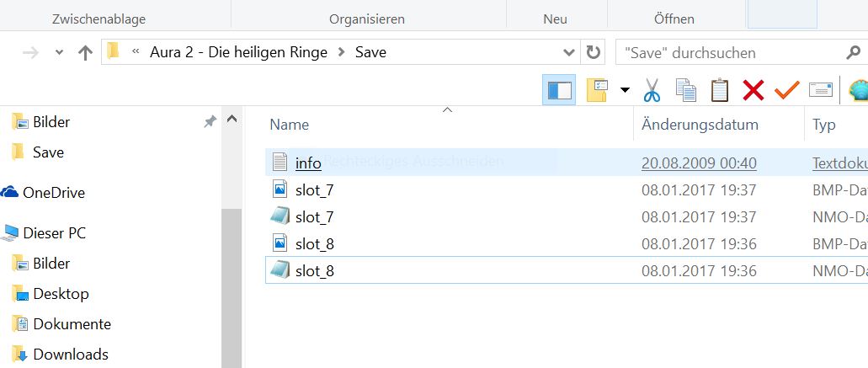Open folder options dropdown arrow
The image size is (868, 368).
point(625,89)
